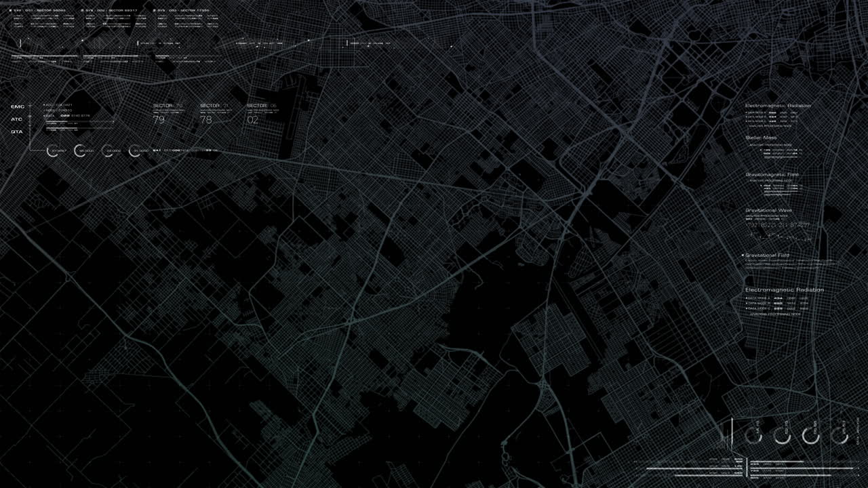This screenshot has width=868, height=488.
Task: Open the SYS 001 sector header
Action: click(39, 11)
